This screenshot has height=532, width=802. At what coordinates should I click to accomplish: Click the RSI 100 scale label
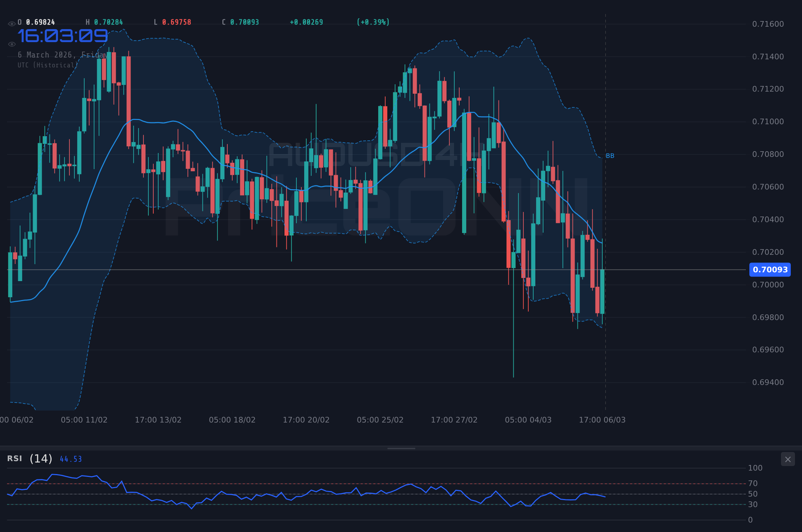[x=755, y=468]
